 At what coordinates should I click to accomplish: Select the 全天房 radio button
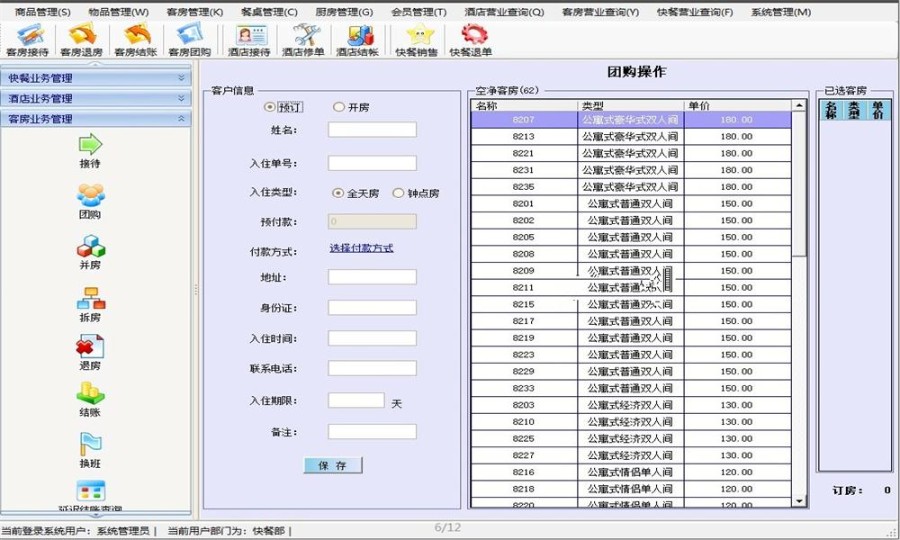coord(338,193)
